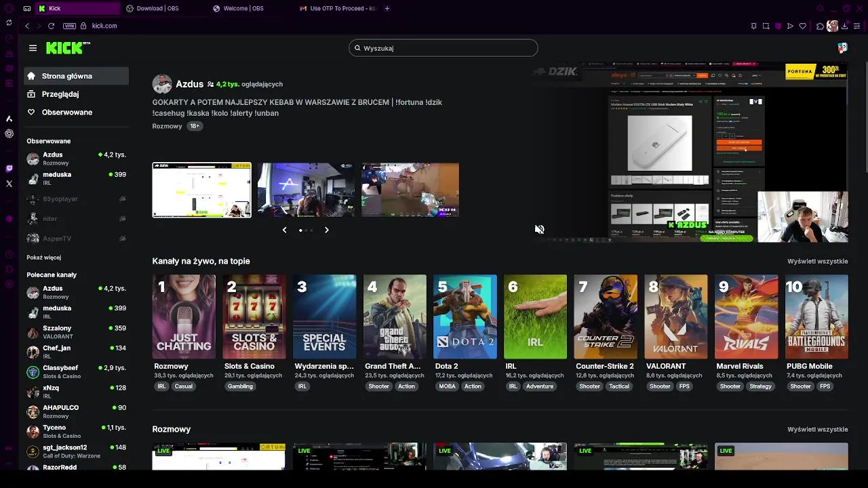Open xNzq in recommended channels

click(76, 392)
